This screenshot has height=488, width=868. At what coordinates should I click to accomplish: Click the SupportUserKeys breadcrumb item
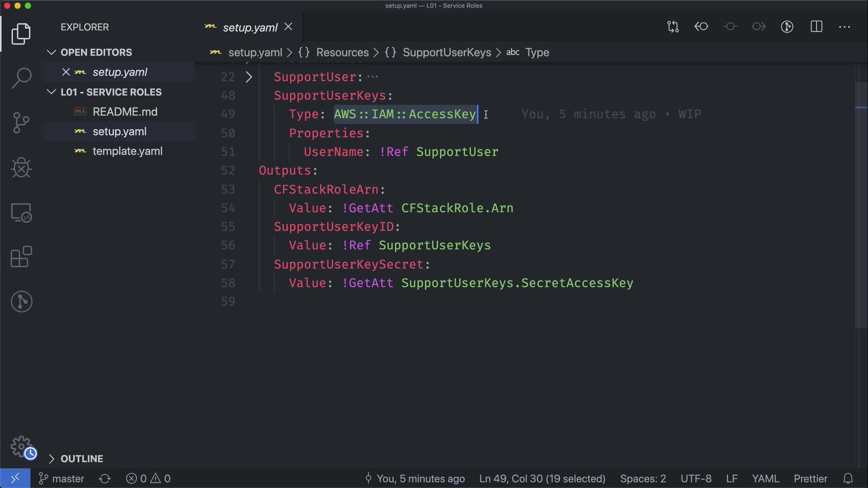tap(446, 52)
